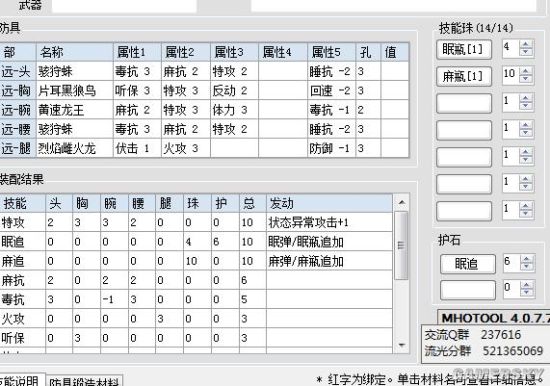Click the 眠追 charm skill button

[468, 264]
